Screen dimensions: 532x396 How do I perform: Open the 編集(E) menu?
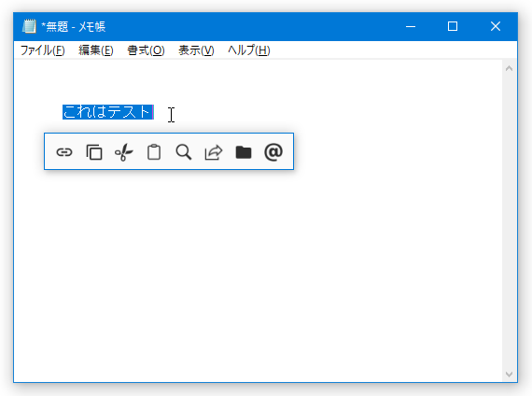pyautogui.click(x=96, y=50)
